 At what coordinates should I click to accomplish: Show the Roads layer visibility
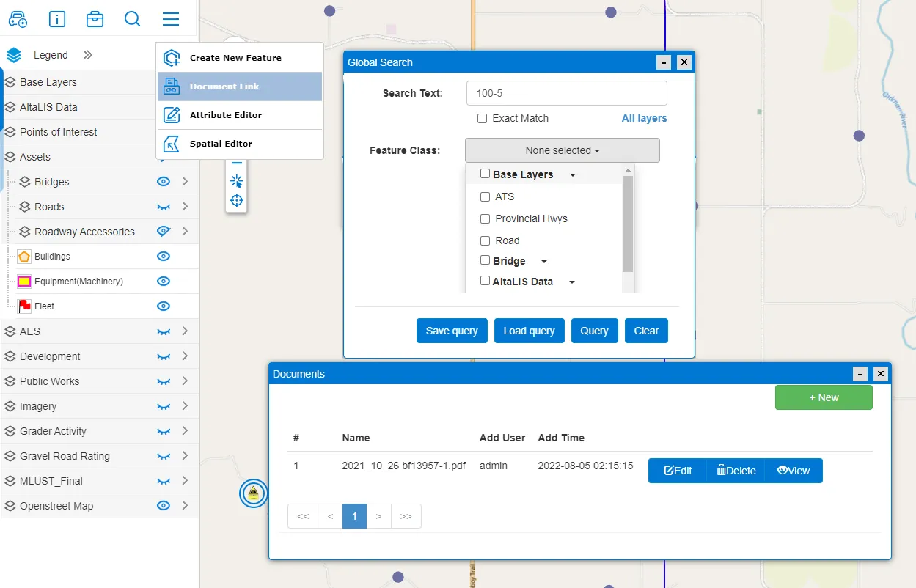click(164, 207)
